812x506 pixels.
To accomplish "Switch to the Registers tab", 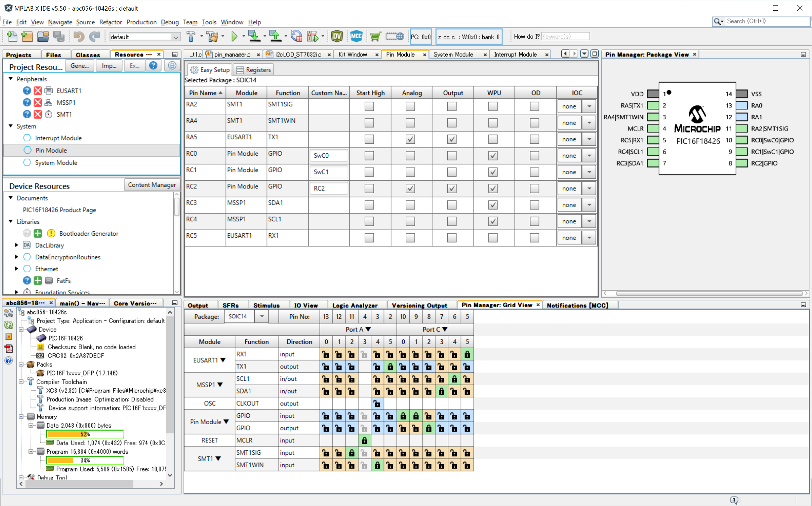I will (x=254, y=70).
